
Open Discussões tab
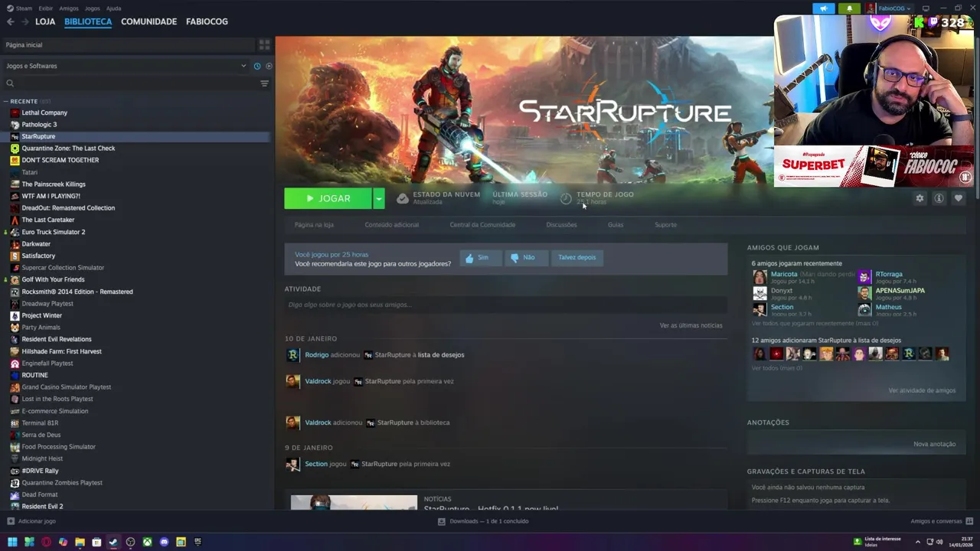coord(561,225)
